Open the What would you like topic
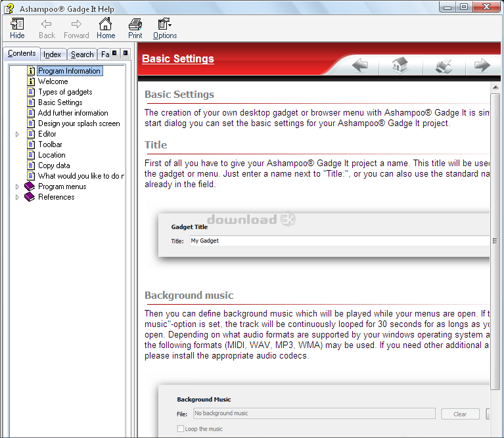 click(81, 176)
